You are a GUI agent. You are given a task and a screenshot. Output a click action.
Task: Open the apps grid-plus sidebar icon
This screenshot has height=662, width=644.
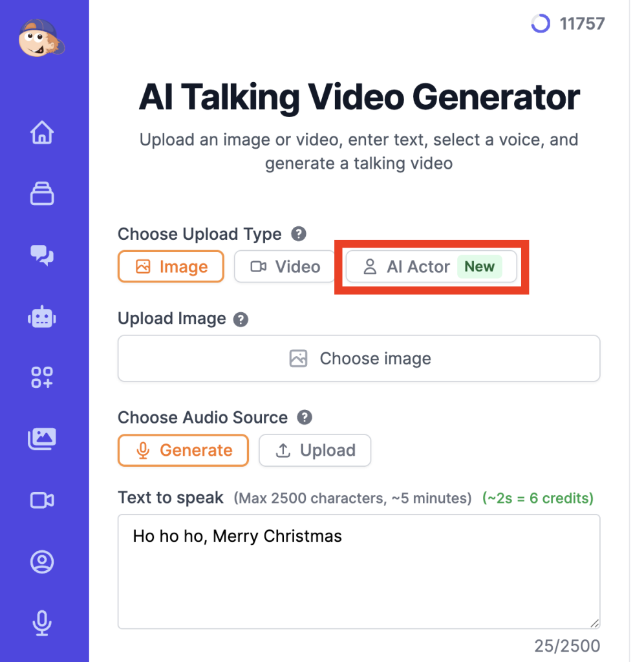43,378
